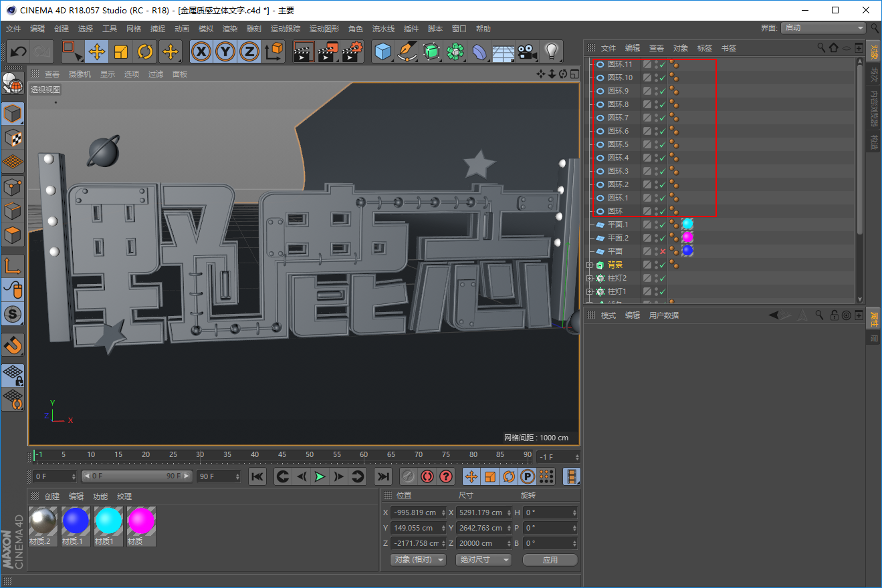
Task: Switch the coordinate system icon
Action: click(x=273, y=51)
